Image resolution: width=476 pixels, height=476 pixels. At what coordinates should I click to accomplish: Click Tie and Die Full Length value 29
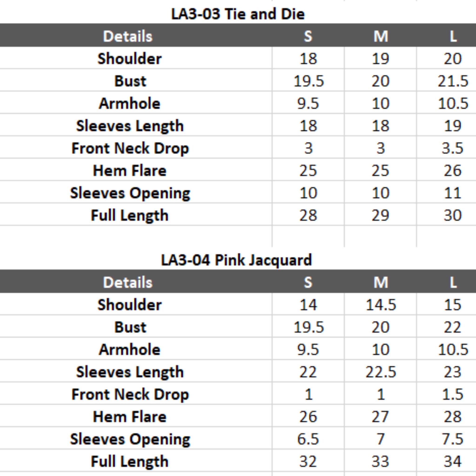click(380, 215)
